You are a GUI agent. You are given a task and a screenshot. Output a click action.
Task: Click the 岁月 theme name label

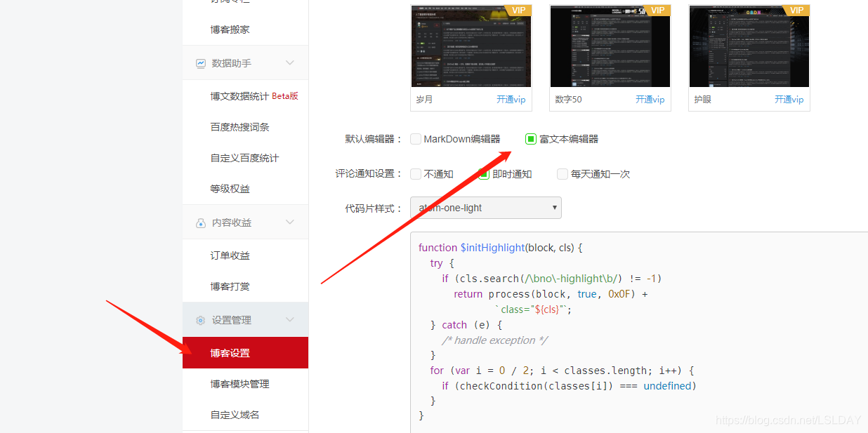point(424,100)
